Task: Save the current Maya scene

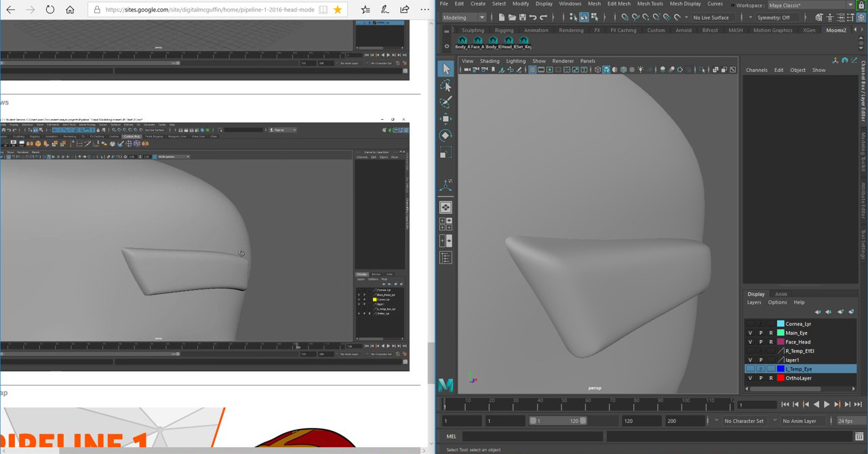Action: [x=522, y=17]
